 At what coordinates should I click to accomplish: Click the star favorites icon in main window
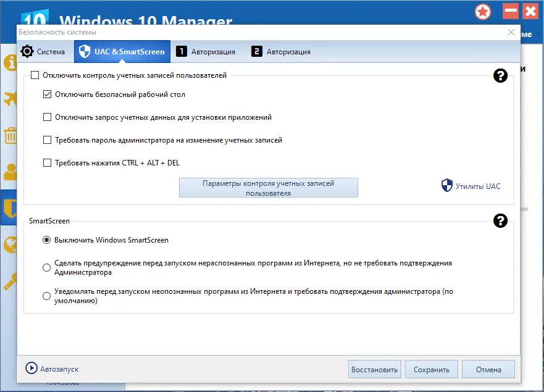tap(483, 12)
